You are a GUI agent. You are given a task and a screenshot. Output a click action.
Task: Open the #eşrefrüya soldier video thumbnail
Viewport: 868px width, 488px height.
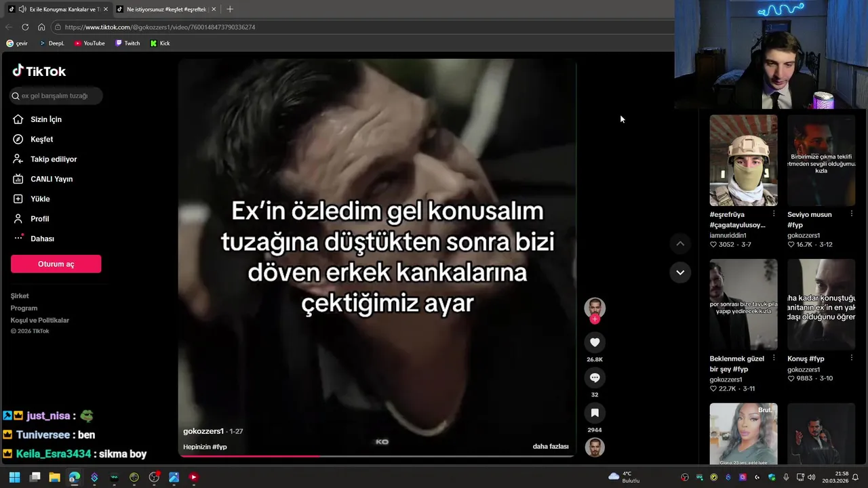(x=743, y=160)
